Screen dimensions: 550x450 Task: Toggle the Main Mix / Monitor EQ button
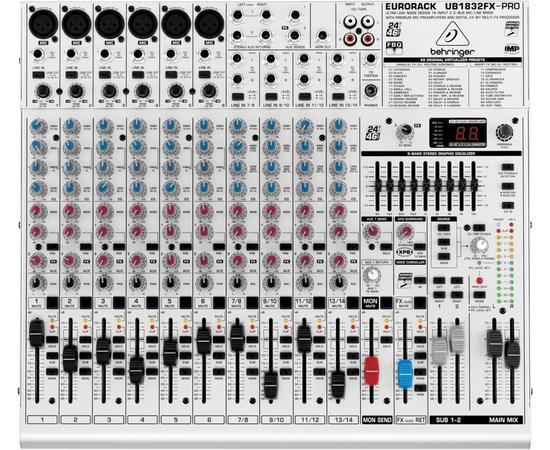click(x=508, y=186)
